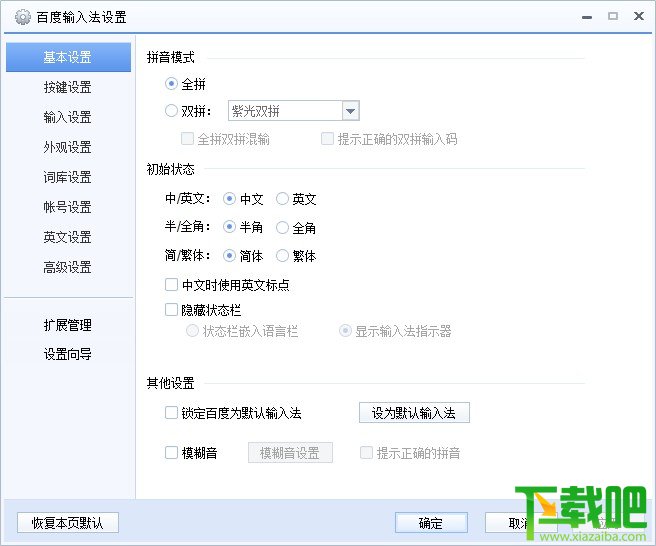Open 外观设置 section
Viewport: 656px width, 546px height.
click(67, 147)
